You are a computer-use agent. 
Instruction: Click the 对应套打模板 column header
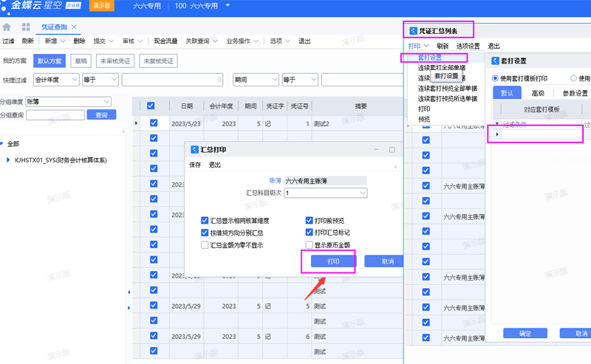coord(542,109)
